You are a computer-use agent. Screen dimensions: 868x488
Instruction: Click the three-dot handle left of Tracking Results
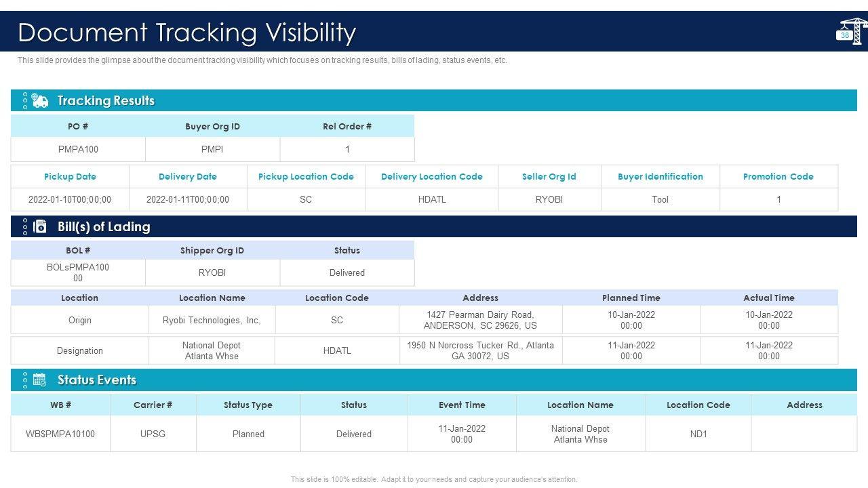coord(25,101)
